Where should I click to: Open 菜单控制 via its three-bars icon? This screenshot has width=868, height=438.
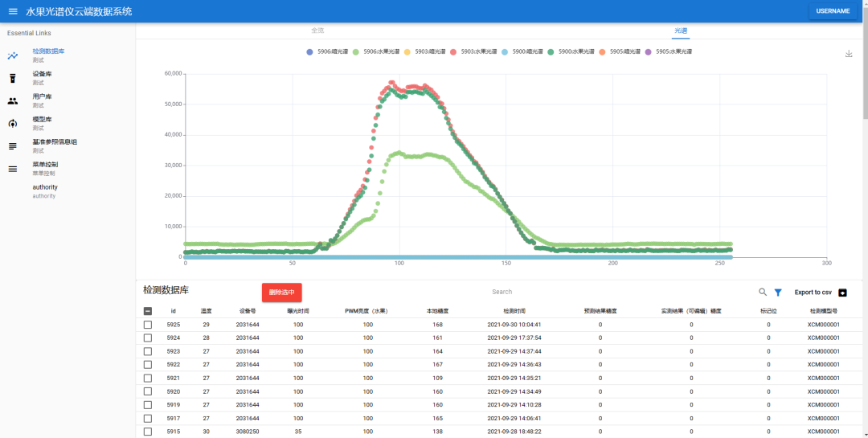click(13, 169)
